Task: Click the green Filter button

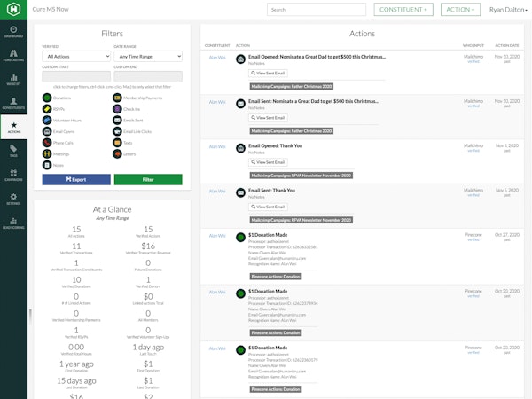Action: click(148, 179)
